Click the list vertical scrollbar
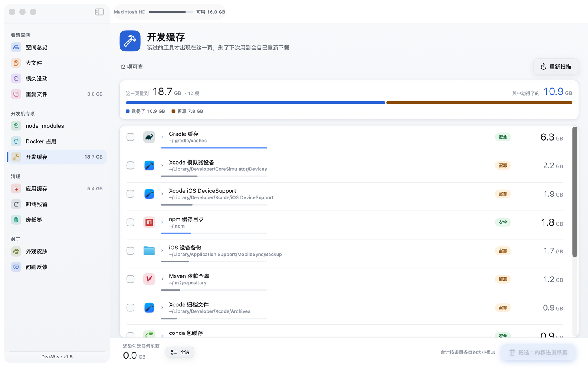This screenshot has width=588, height=367. click(575, 192)
